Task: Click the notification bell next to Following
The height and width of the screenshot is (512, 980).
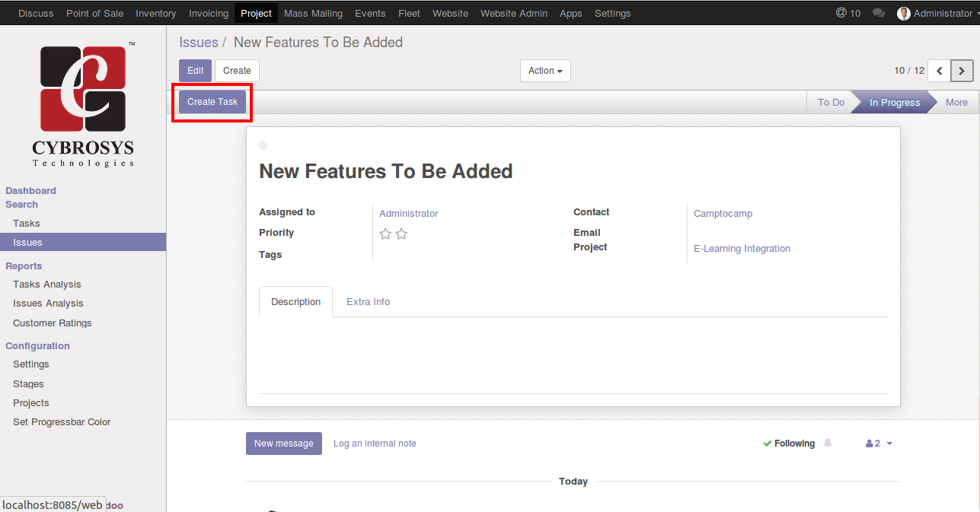Action: 828,443
